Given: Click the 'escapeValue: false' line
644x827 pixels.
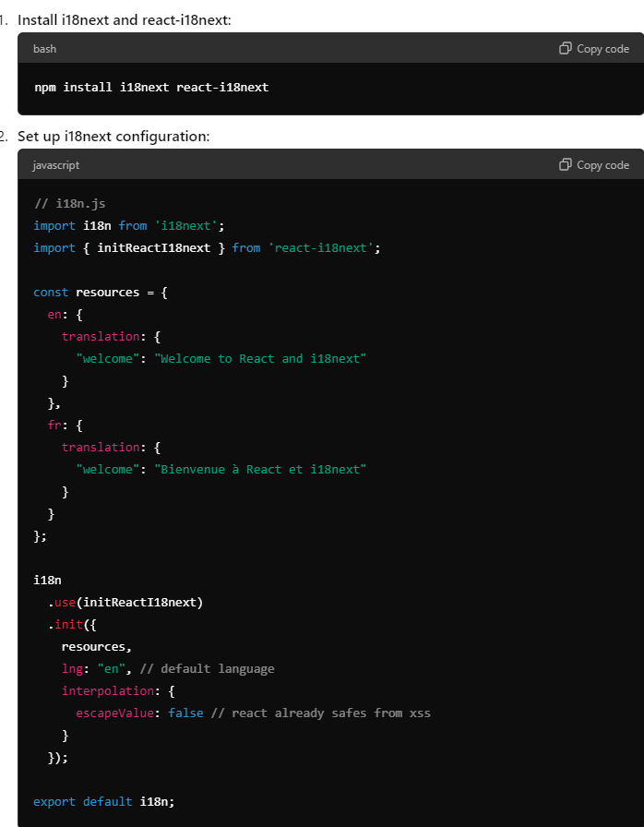Looking at the screenshot, I should click(253, 713).
